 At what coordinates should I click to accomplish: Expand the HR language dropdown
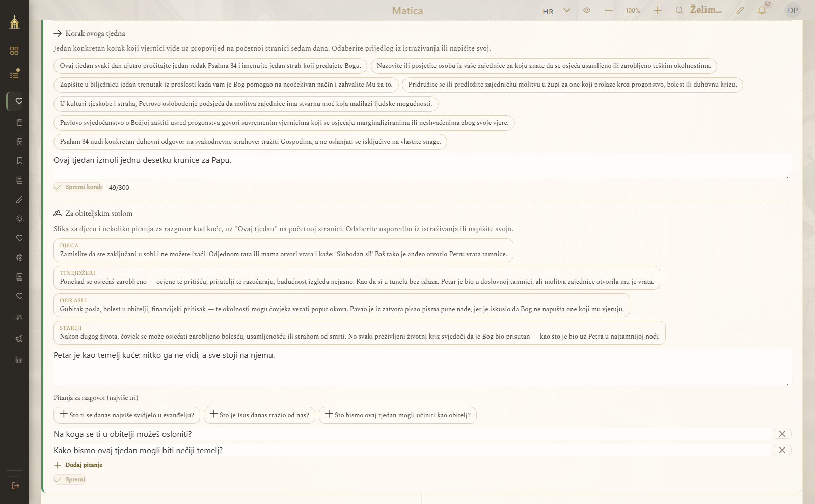[556, 11]
